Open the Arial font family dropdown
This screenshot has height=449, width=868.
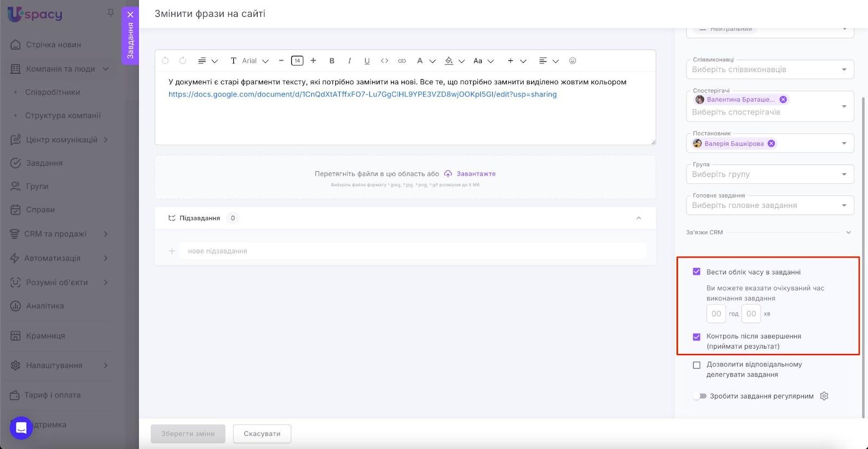point(250,61)
